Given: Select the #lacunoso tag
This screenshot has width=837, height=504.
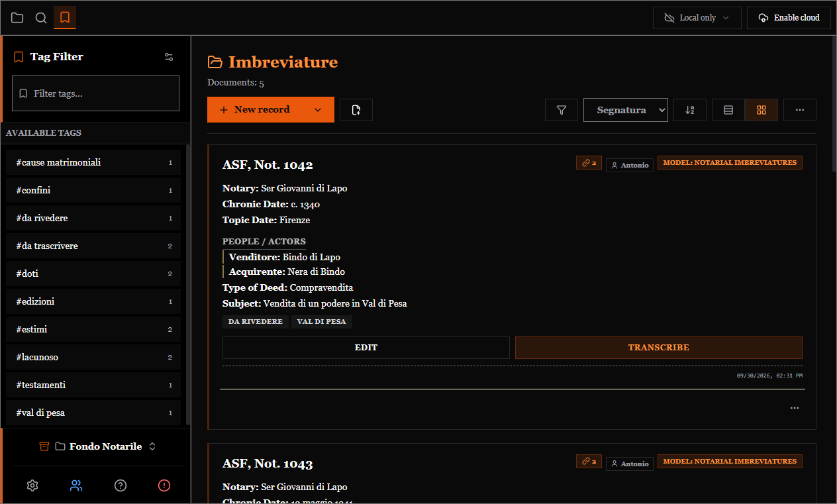Looking at the screenshot, I should [93, 357].
